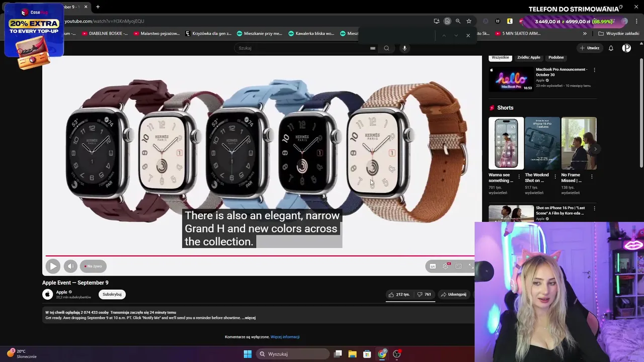The width and height of the screenshot is (644, 362).
Task: Close the find bar with the X
Action: tap(468, 35)
